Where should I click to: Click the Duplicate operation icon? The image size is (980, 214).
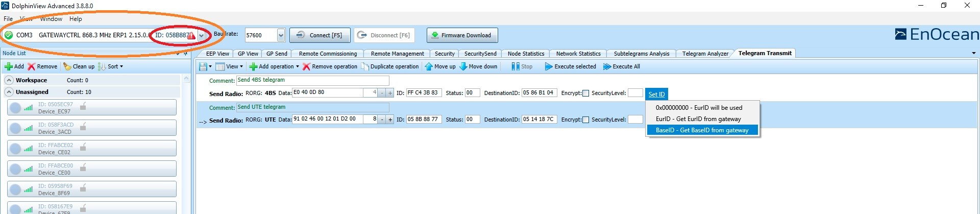pyautogui.click(x=365, y=66)
